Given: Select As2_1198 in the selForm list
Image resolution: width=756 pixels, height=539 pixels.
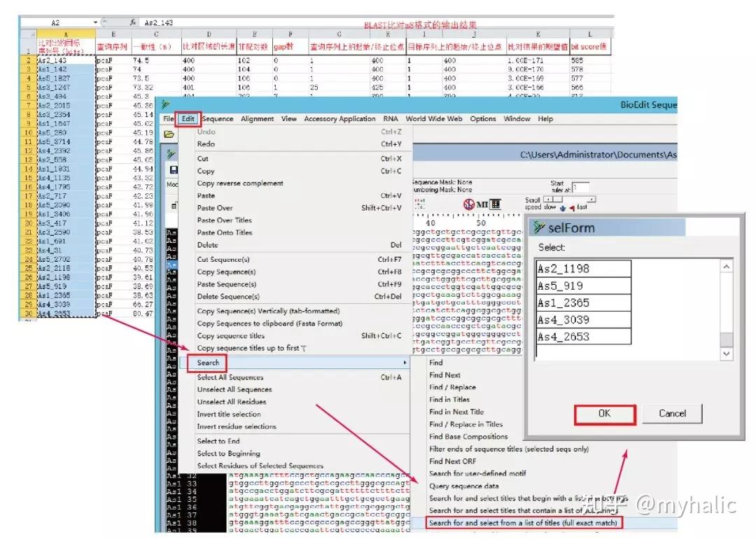Looking at the screenshot, I should [583, 269].
